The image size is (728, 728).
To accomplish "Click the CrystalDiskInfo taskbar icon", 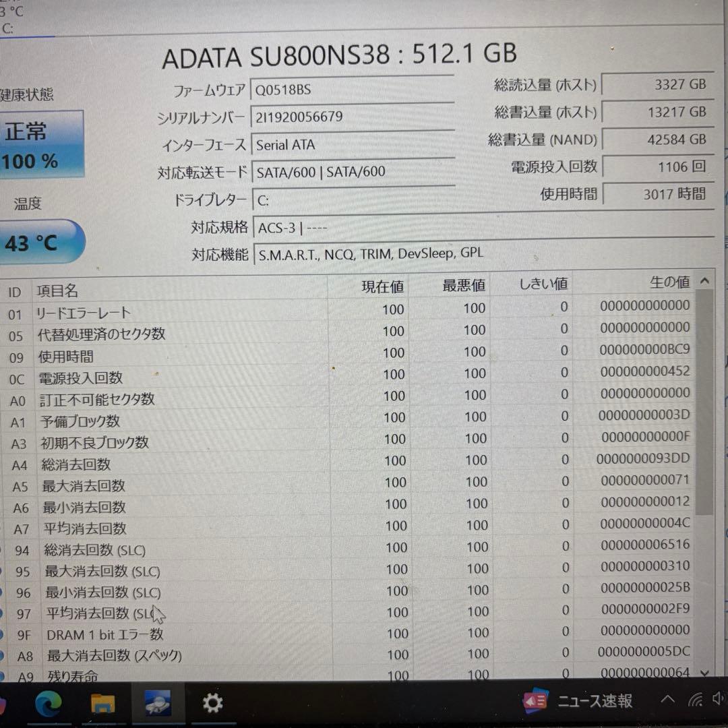I will pos(157,703).
